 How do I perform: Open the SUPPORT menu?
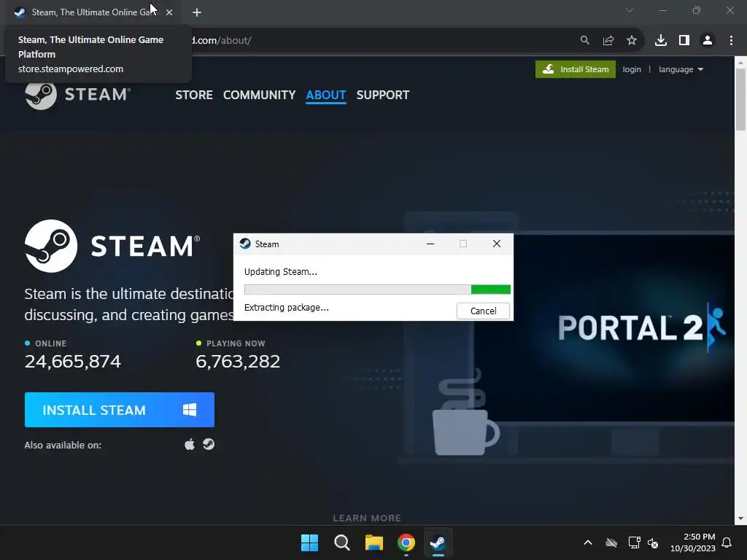(x=382, y=95)
